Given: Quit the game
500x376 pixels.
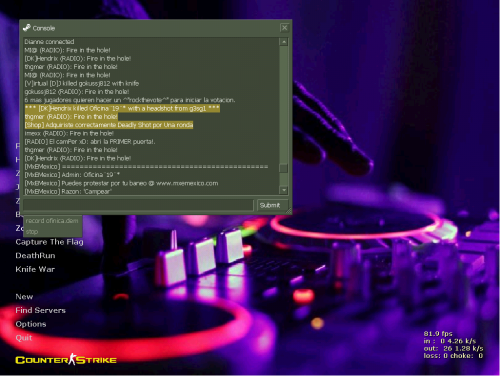Looking at the screenshot, I should pos(24,338).
